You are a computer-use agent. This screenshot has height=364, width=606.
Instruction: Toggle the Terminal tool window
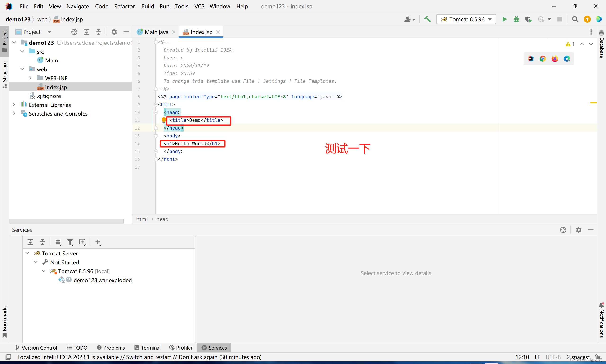[147, 348]
